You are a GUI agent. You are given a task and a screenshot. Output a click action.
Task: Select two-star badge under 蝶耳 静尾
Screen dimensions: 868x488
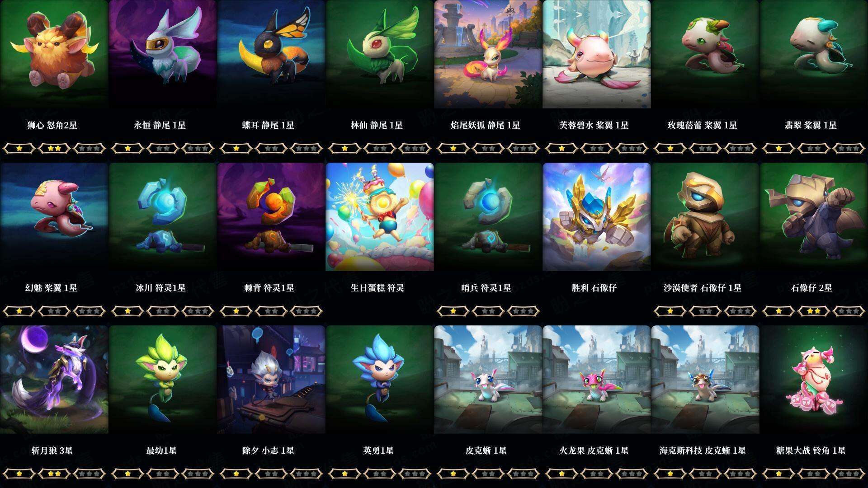pos(271,148)
